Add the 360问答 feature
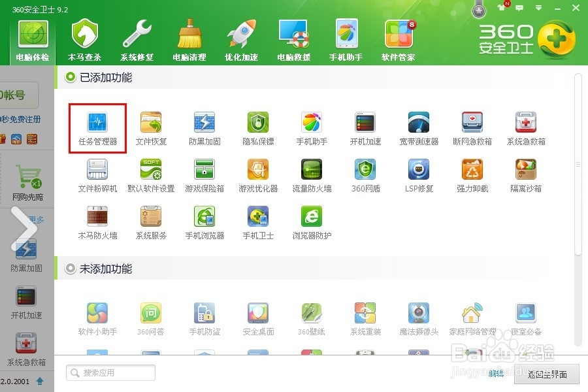The width and height of the screenshot is (588, 392). (x=151, y=319)
